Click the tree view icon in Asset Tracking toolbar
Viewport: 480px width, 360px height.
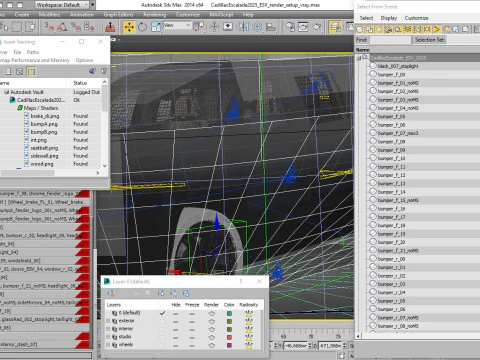[20, 71]
